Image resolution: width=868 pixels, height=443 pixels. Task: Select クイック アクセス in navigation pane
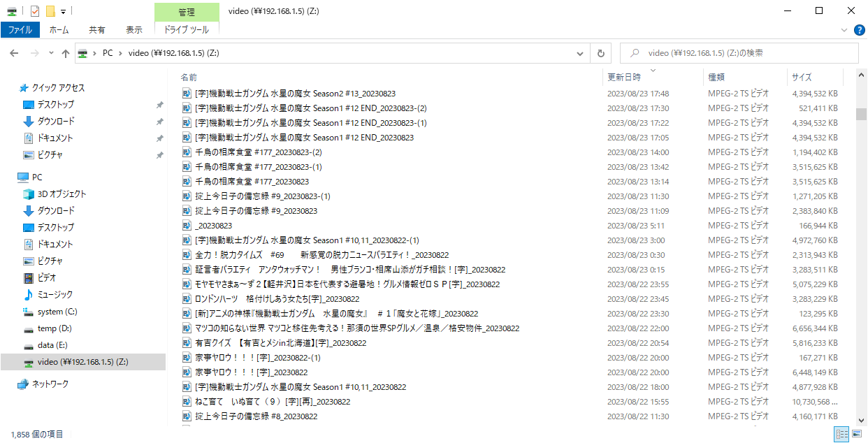[58, 88]
